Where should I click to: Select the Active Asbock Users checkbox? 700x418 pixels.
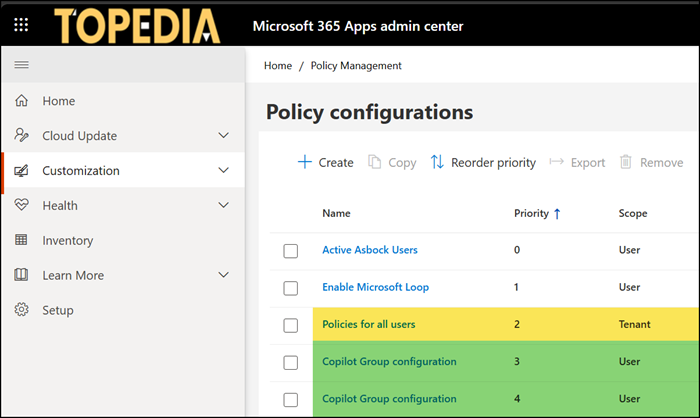coord(291,251)
